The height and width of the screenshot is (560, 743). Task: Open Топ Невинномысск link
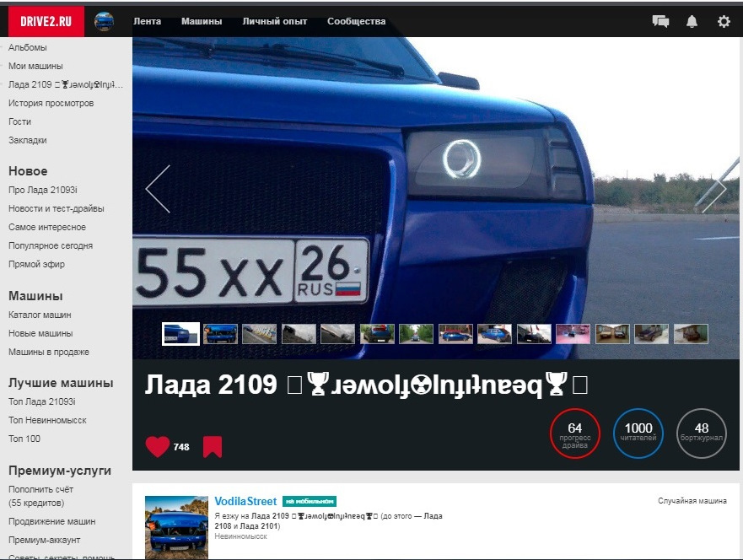47,420
